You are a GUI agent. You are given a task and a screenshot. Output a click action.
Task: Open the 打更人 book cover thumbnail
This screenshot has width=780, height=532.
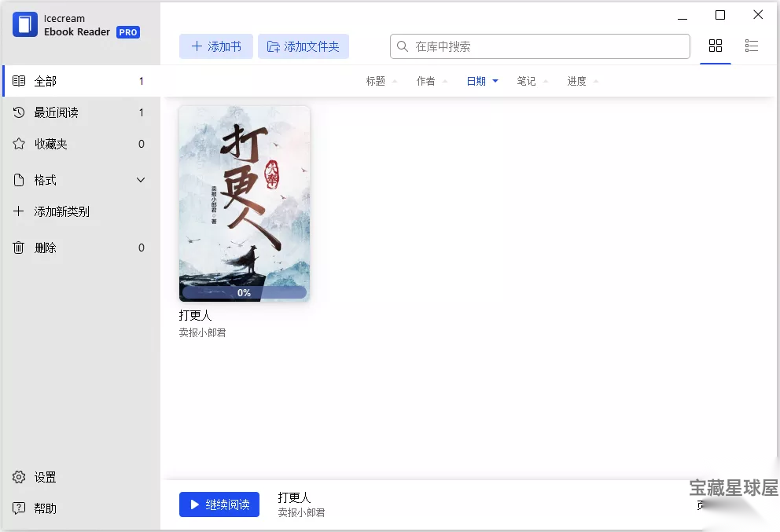pyautogui.click(x=245, y=204)
